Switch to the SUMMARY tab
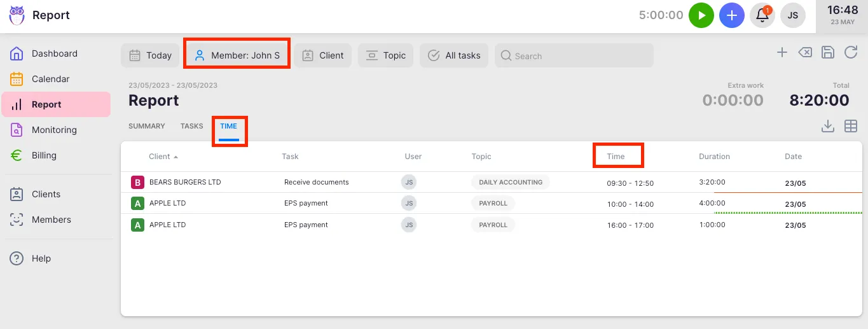 point(146,126)
